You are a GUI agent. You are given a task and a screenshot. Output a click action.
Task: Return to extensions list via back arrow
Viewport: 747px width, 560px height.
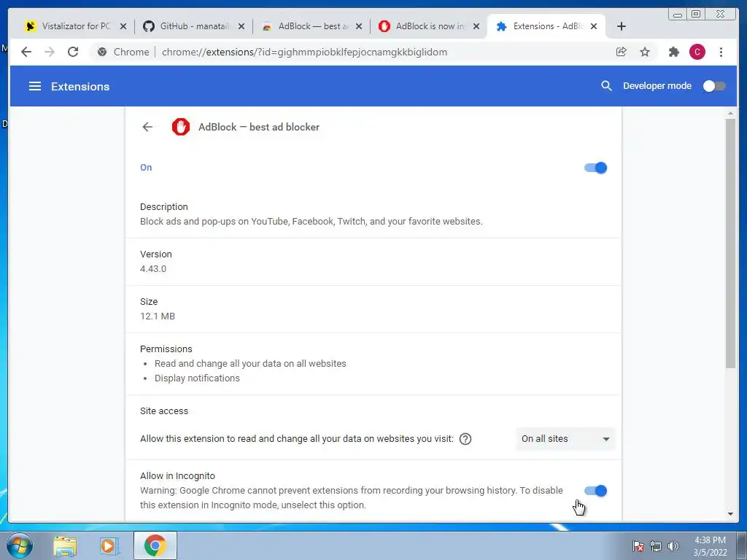click(147, 127)
